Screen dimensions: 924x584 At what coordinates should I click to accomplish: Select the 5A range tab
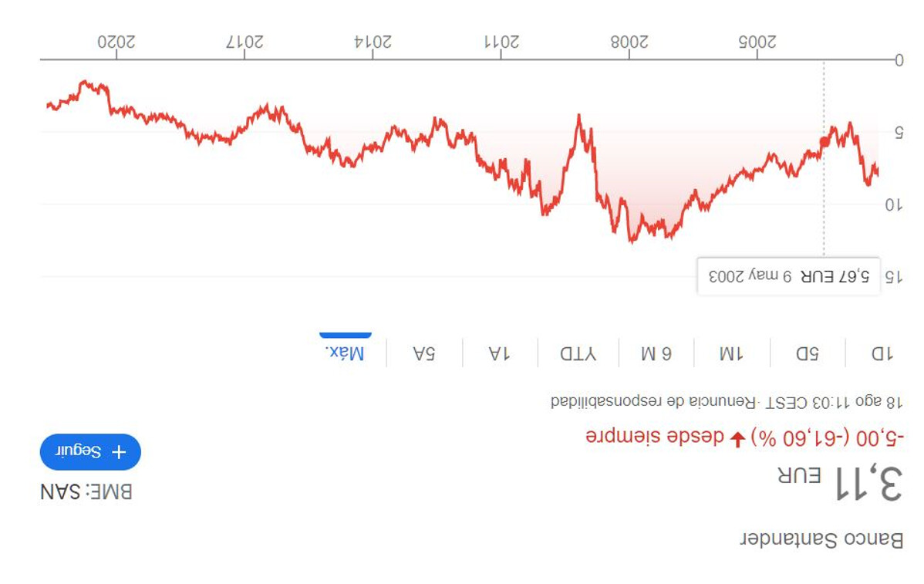[x=424, y=353]
